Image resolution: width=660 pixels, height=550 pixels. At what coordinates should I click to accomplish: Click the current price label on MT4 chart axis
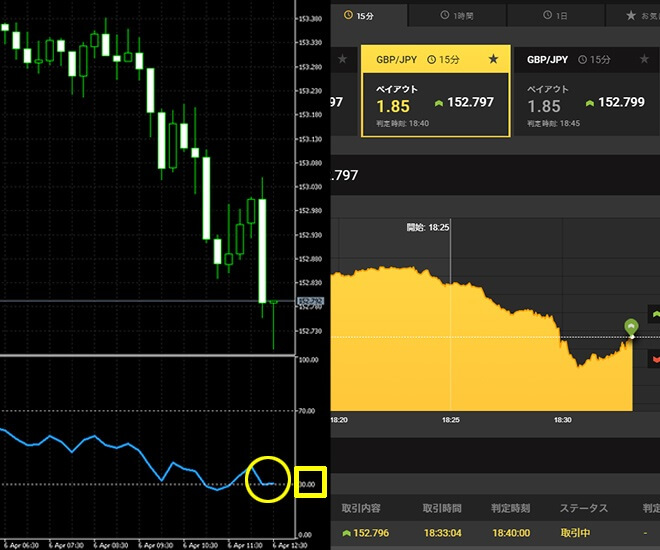(311, 301)
